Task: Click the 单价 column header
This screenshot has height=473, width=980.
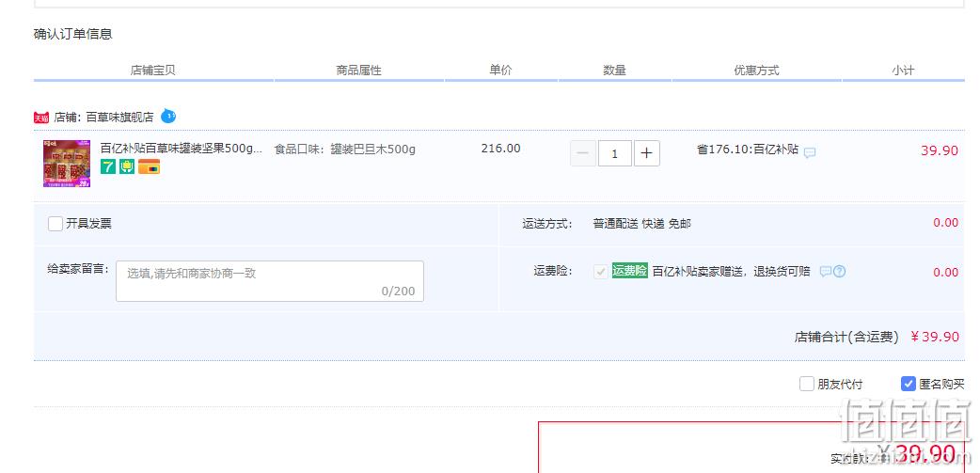Action: click(x=500, y=70)
